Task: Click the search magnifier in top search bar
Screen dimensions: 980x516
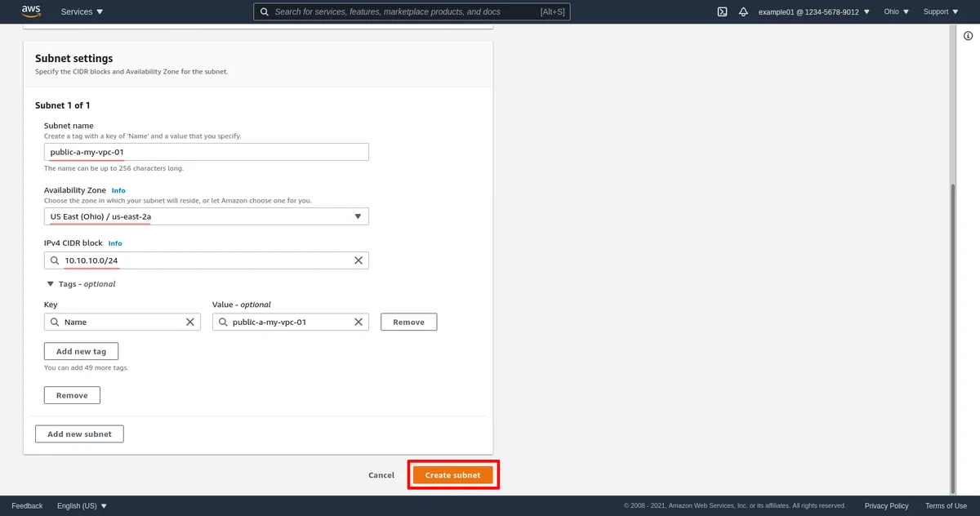Action: coord(265,12)
